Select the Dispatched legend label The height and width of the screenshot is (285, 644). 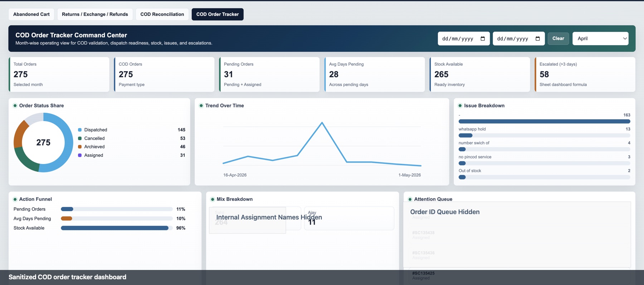coord(96,130)
